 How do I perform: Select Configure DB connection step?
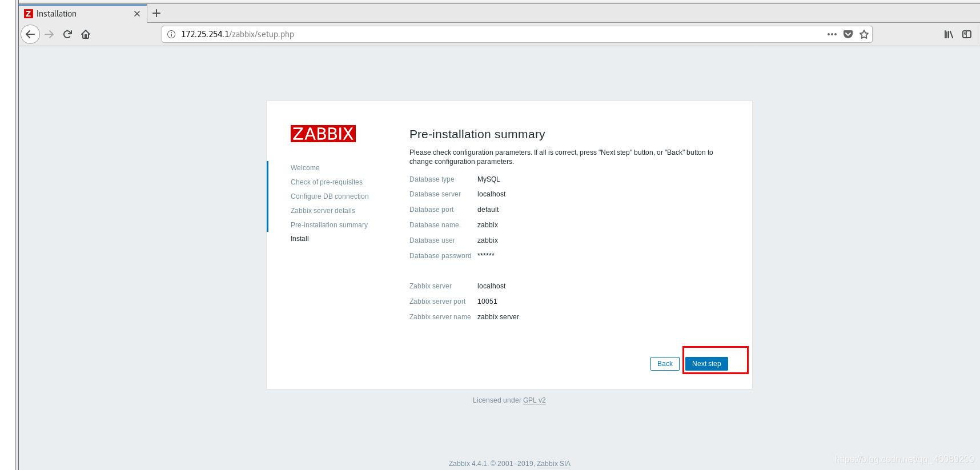(x=330, y=196)
